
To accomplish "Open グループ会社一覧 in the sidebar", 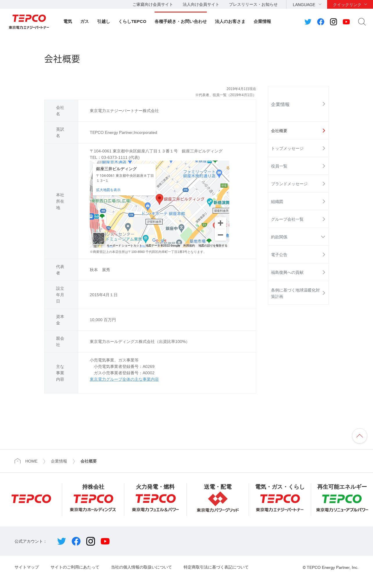I will pos(298,219).
